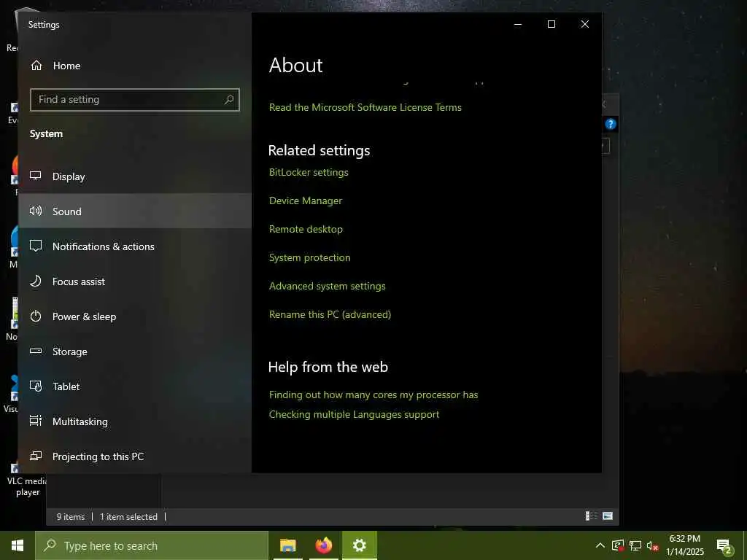Viewport: 747px width, 560px height.
Task: Open Notifications & actions
Action: coord(135,246)
